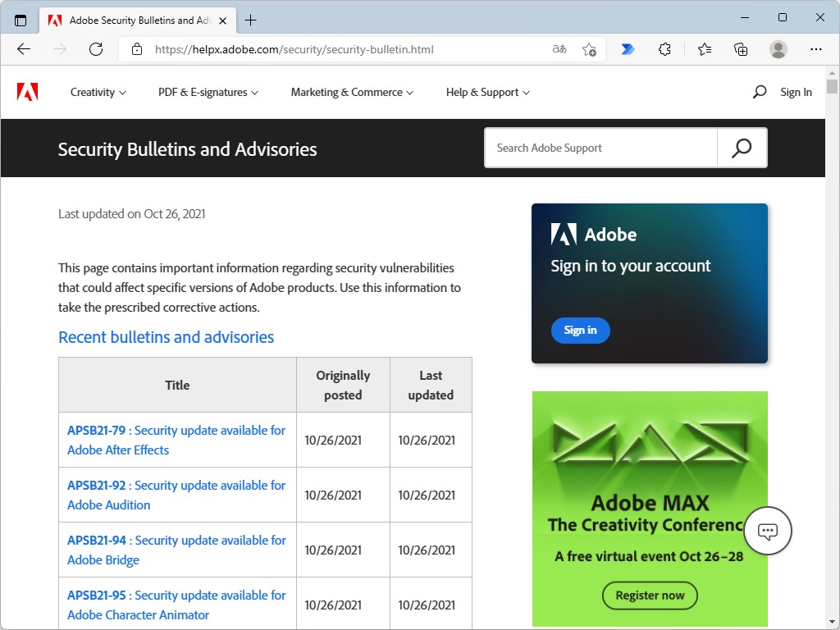Click Last updated date in Audition row
The image size is (840, 630).
pos(427,495)
